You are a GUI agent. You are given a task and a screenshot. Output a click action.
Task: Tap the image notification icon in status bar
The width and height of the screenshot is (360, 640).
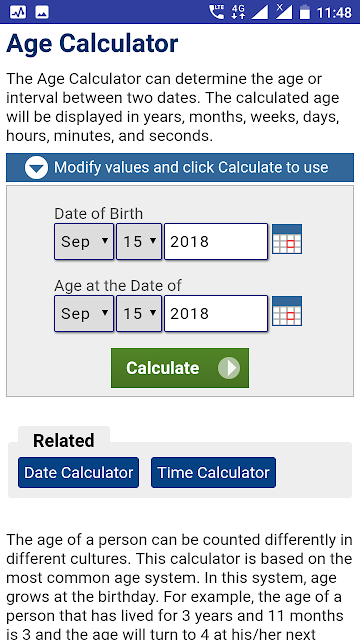click(42, 12)
